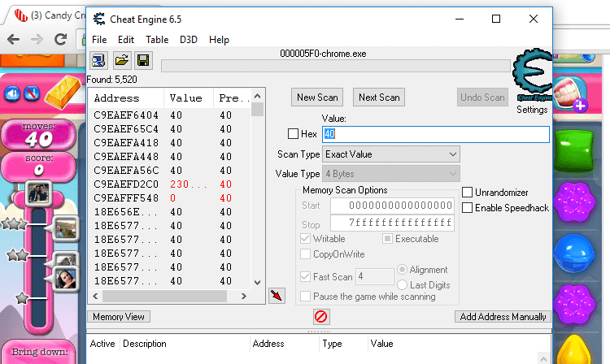610x364 pixels.
Task: Select address row C9EAEFD2C0
Action: pos(170,184)
